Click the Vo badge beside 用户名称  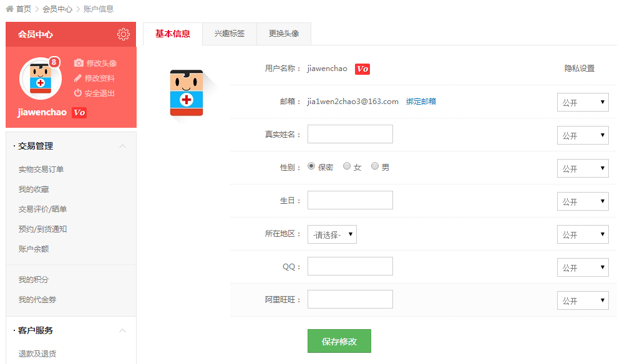(x=362, y=69)
